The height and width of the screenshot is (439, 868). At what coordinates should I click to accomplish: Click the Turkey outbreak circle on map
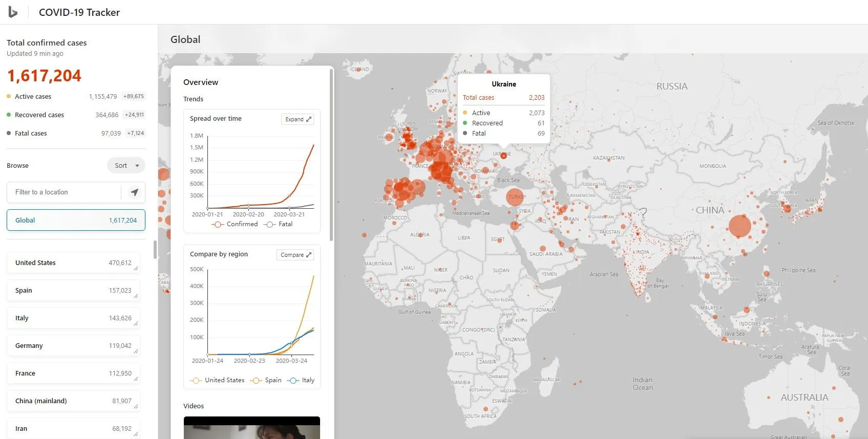(x=515, y=197)
